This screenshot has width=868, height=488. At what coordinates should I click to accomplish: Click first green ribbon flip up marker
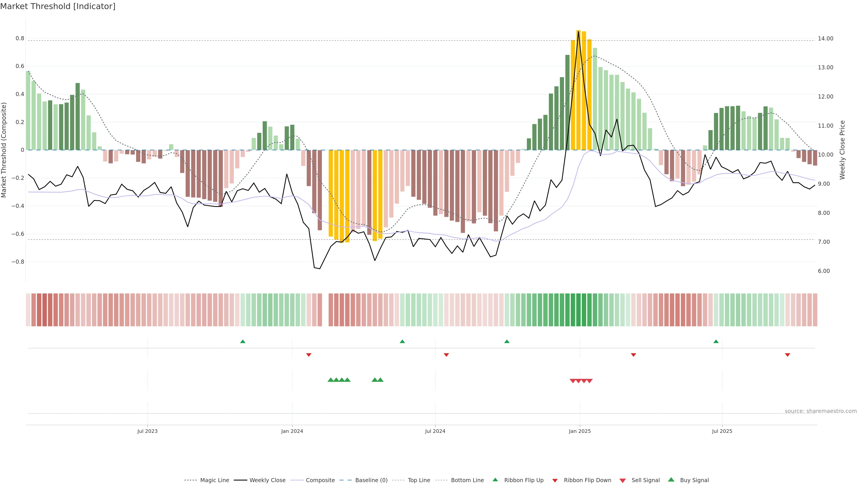243,342
